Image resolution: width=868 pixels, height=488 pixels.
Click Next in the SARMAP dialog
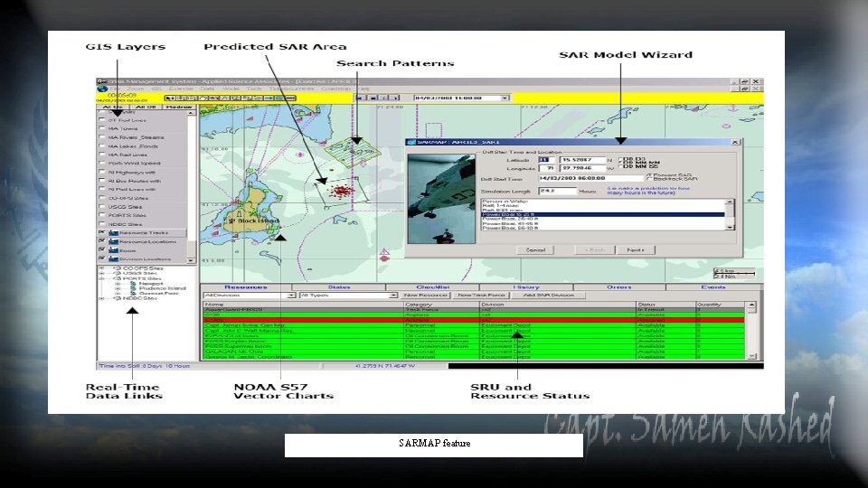[636, 250]
